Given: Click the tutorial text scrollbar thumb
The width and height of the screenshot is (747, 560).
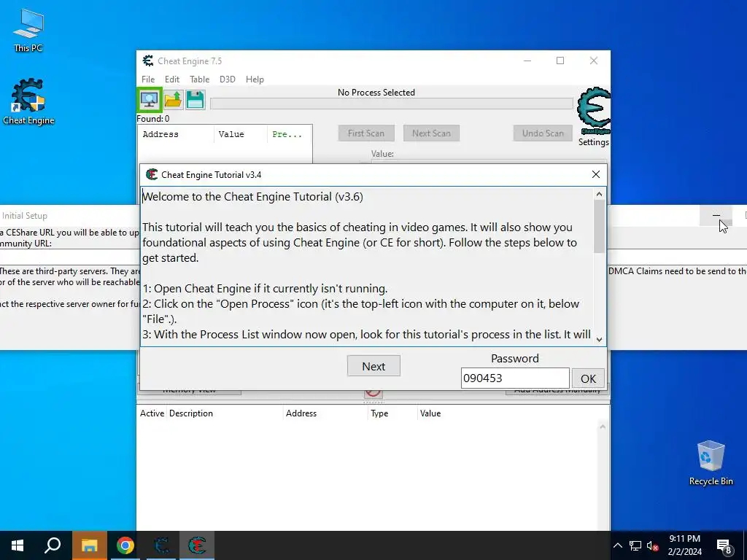Looking at the screenshot, I should click(600, 226).
